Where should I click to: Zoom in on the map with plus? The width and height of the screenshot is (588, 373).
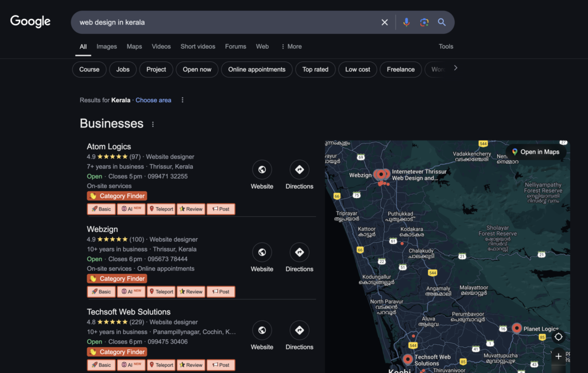(x=558, y=356)
